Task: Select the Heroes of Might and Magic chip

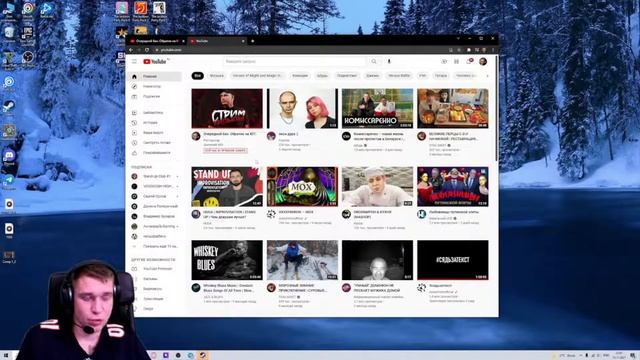Action: click(x=257, y=76)
